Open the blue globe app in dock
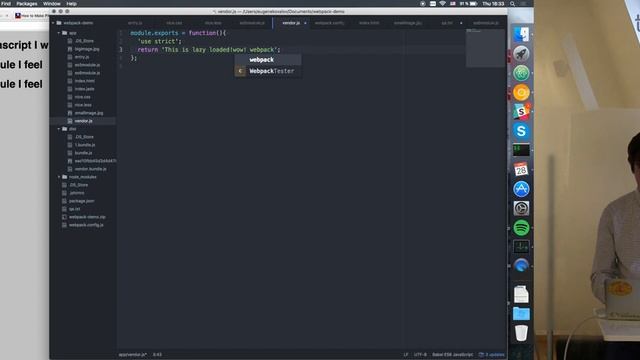This screenshot has height=360, width=640. pyautogui.click(x=521, y=266)
